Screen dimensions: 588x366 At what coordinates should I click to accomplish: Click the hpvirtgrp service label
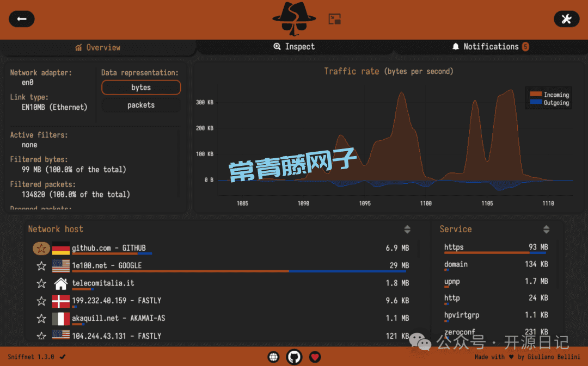pyautogui.click(x=462, y=315)
